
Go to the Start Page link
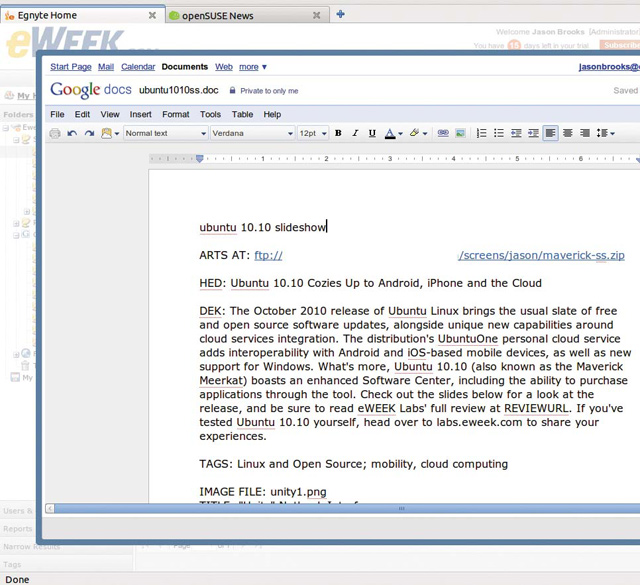pyautogui.click(x=71, y=67)
